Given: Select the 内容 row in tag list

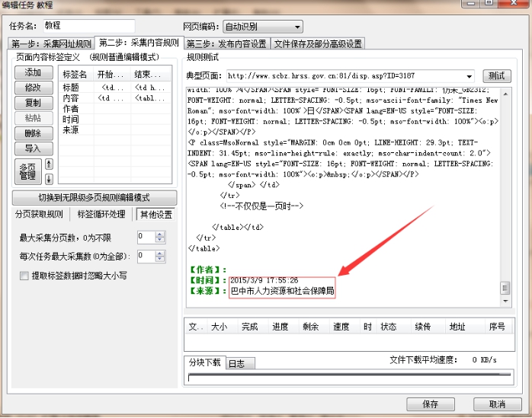Looking at the screenshot, I should (71, 98).
